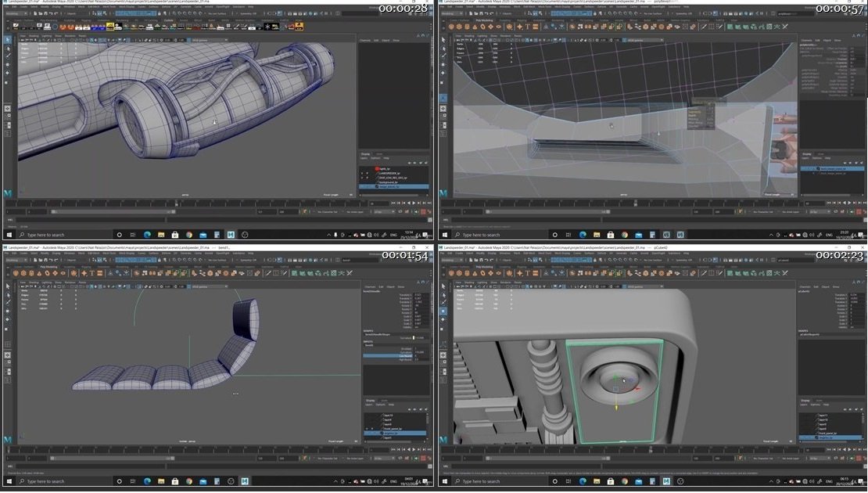Click 'Type here to search' box, 00:00:28 frame
The height and width of the screenshot is (493, 868).
click(x=64, y=235)
